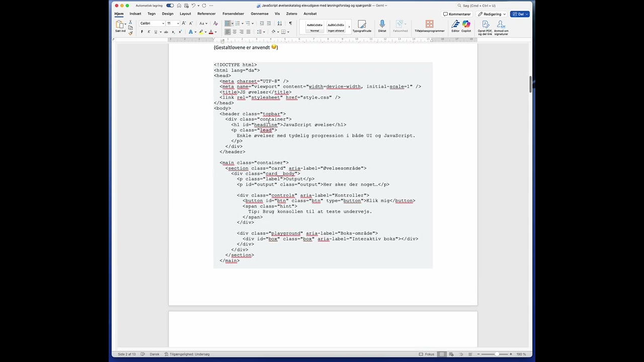Viewport: 644px width, 362px height.
Task: Toggle superscript formatting
Action: coord(180,32)
